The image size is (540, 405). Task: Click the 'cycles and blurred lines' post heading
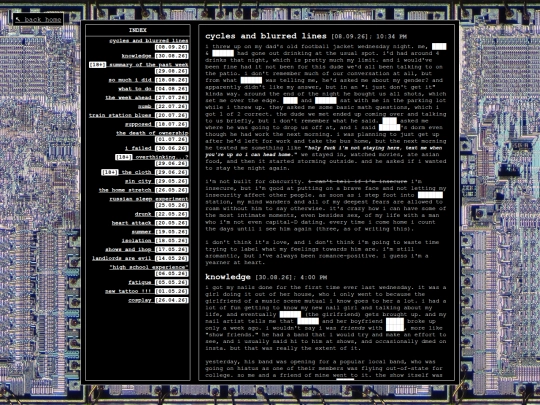click(x=266, y=36)
